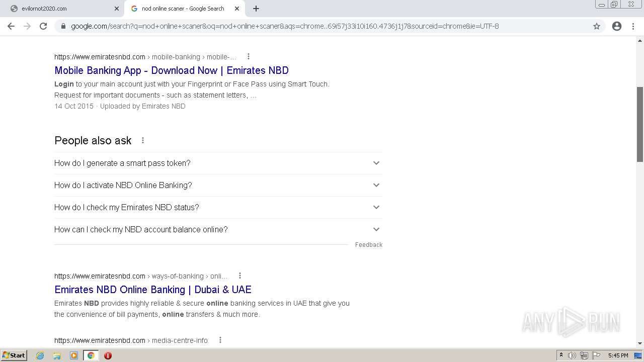This screenshot has width=644, height=362.
Task: Expand 'How do I check my Emirates NBD status?'
Action: click(218, 207)
